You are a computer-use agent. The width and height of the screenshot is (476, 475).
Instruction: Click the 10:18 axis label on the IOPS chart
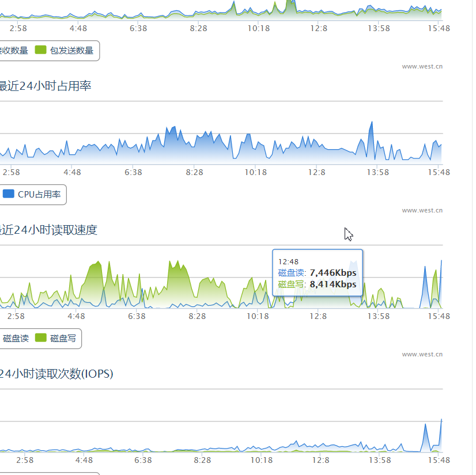click(x=262, y=460)
